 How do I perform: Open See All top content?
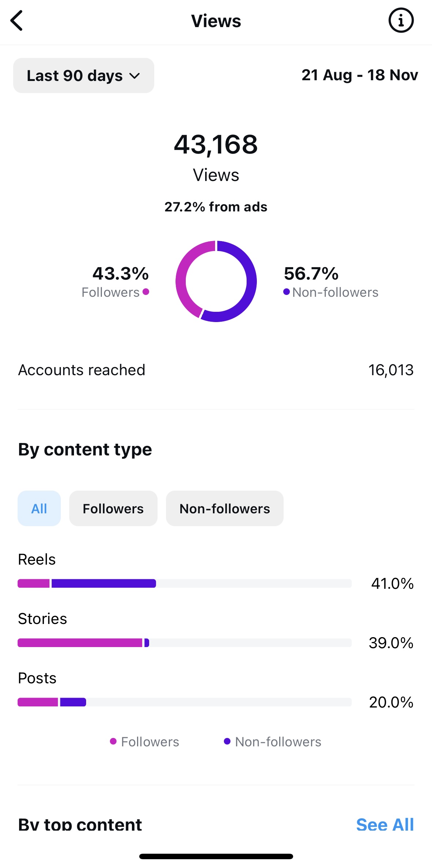click(385, 824)
